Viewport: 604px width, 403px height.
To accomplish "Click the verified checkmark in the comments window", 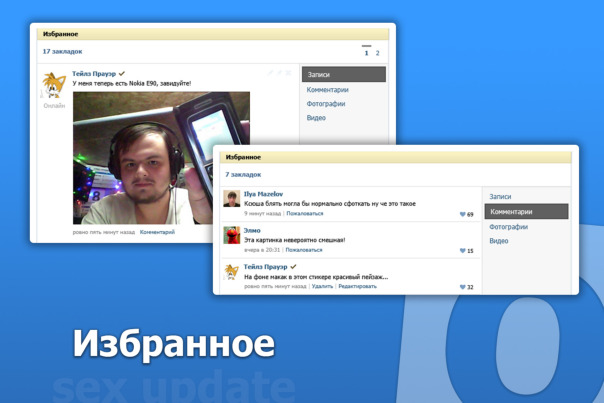I will pyautogui.click(x=293, y=266).
